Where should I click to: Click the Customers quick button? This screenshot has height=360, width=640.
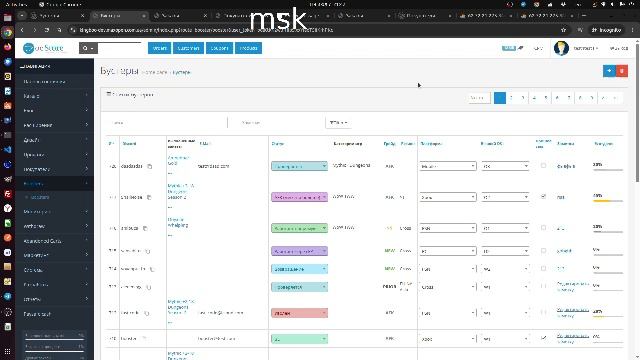(188, 48)
